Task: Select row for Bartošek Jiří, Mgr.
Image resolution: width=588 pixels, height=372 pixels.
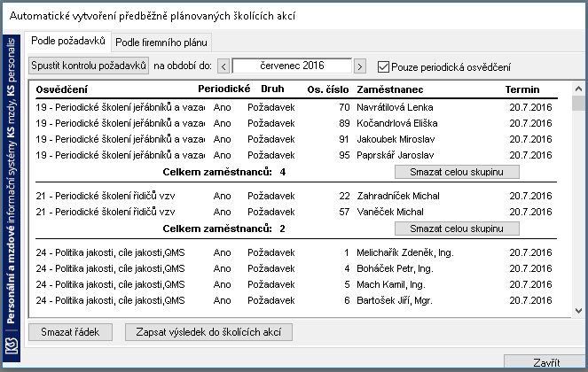Action: pyautogui.click(x=296, y=300)
